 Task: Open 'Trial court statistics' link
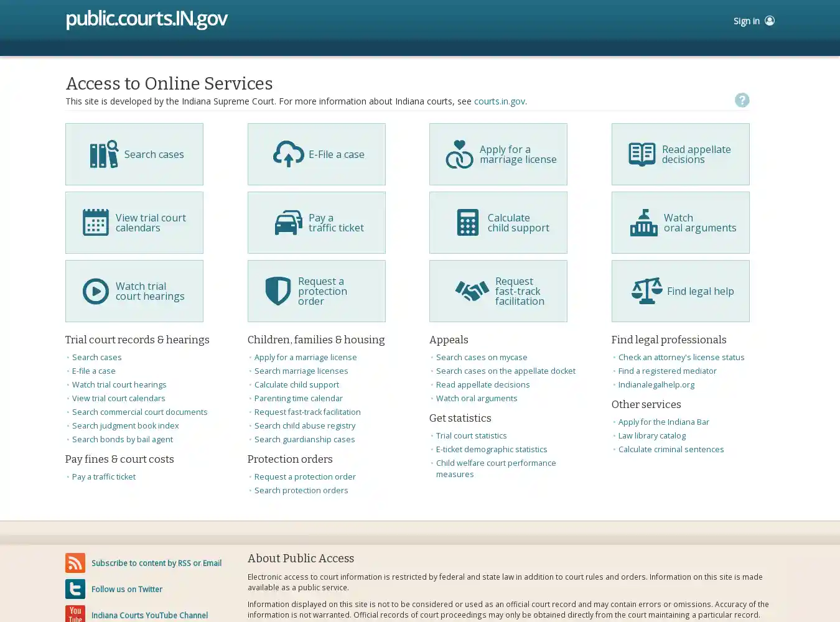point(471,435)
